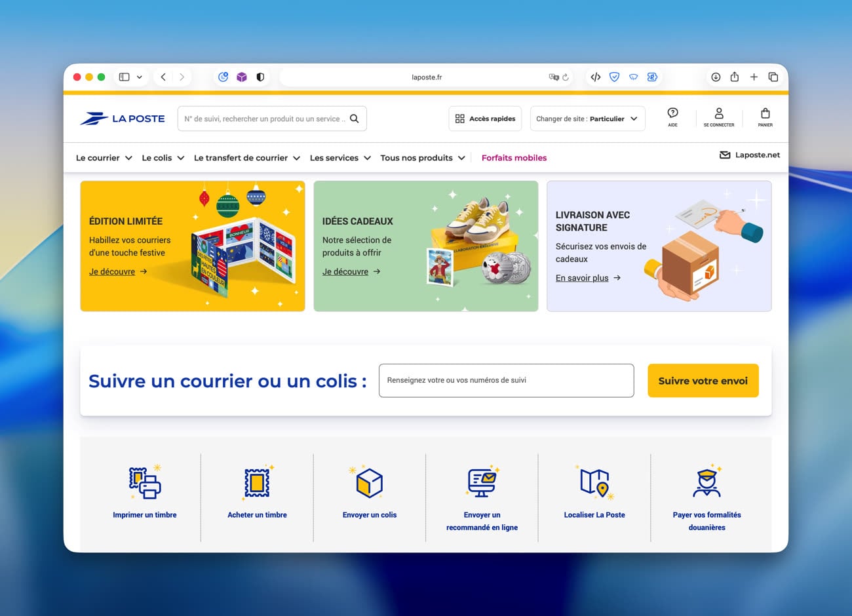Expand the Changer de site dropdown
This screenshot has height=616, width=852.
(587, 119)
